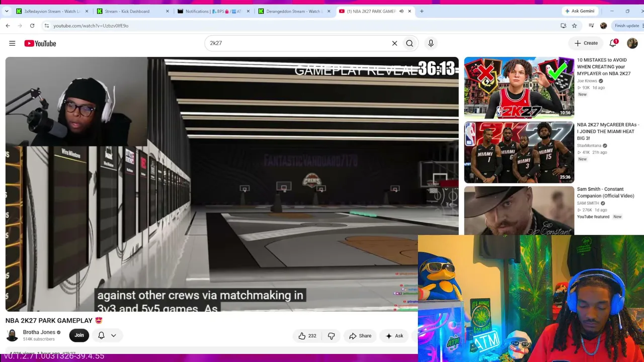Click the 'YouTube featured' label
Image resolution: width=644 pixels, height=362 pixels.
click(593, 217)
